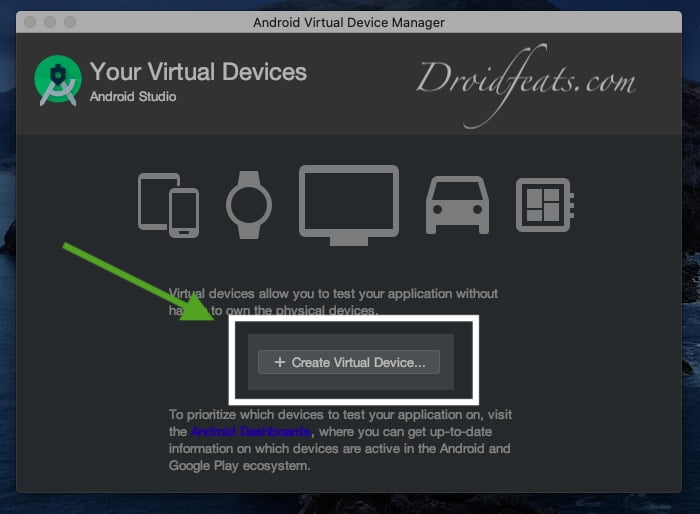Screen dimensions: 700x514
Task: Open the Android Dashboards link
Action: pyautogui.click(x=251, y=432)
